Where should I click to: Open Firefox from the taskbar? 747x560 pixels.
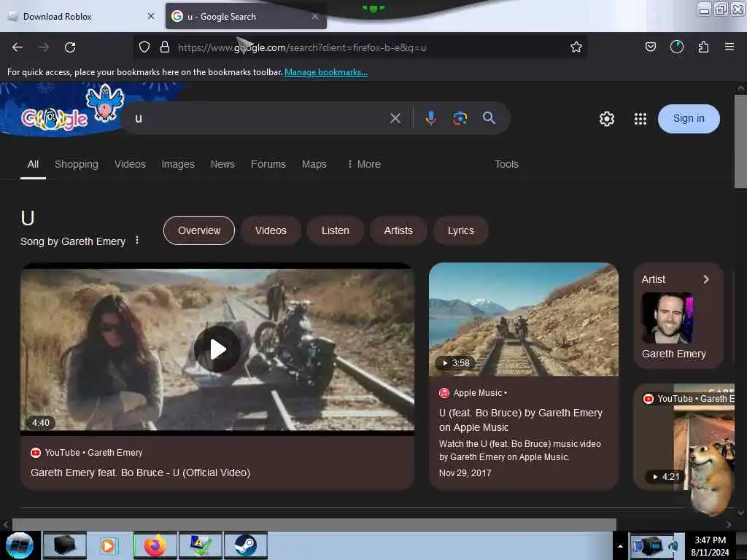tap(155, 545)
